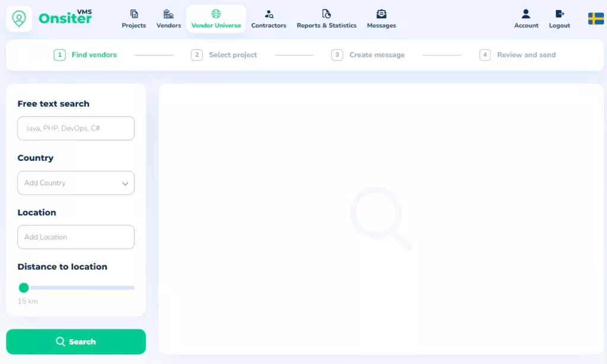The width and height of the screenshot is (607, 364).
Task: Go to step 4 Review and send
Action: 526,55
